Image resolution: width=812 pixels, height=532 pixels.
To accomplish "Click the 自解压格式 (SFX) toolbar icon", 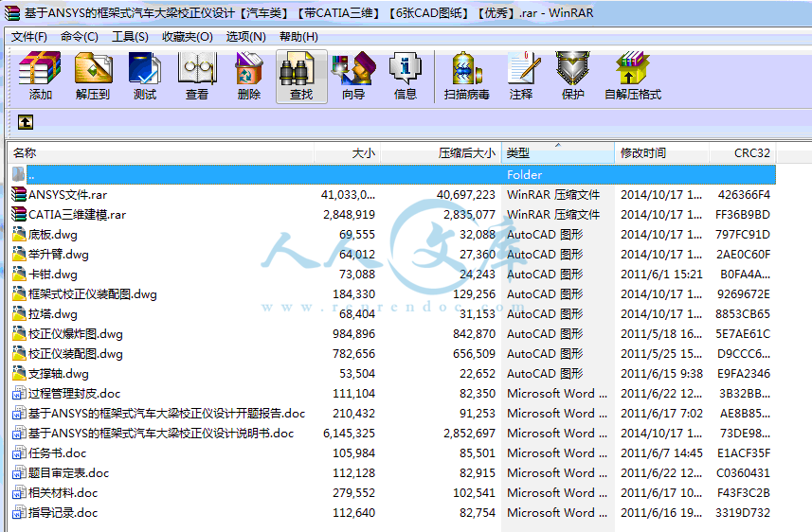I will (x=632, y=68).
